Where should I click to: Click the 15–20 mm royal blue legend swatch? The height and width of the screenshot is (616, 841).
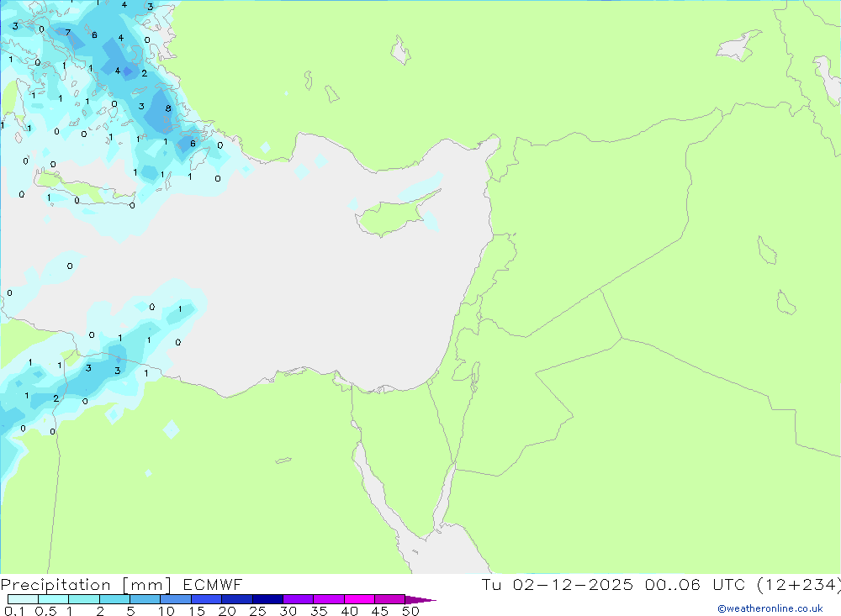207,599
